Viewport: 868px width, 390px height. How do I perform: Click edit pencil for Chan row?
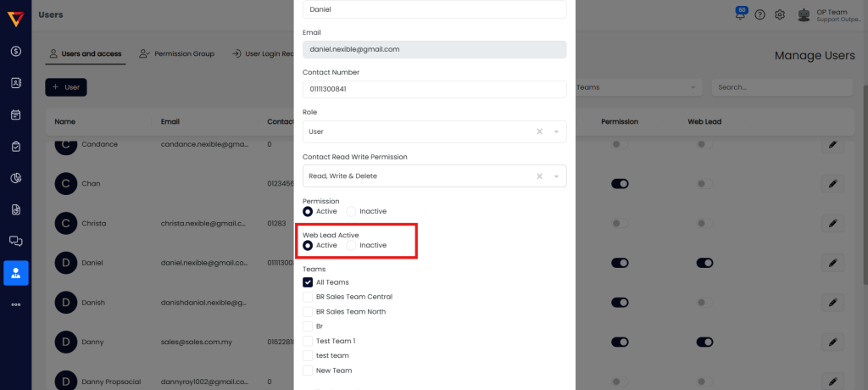(833, 183)
